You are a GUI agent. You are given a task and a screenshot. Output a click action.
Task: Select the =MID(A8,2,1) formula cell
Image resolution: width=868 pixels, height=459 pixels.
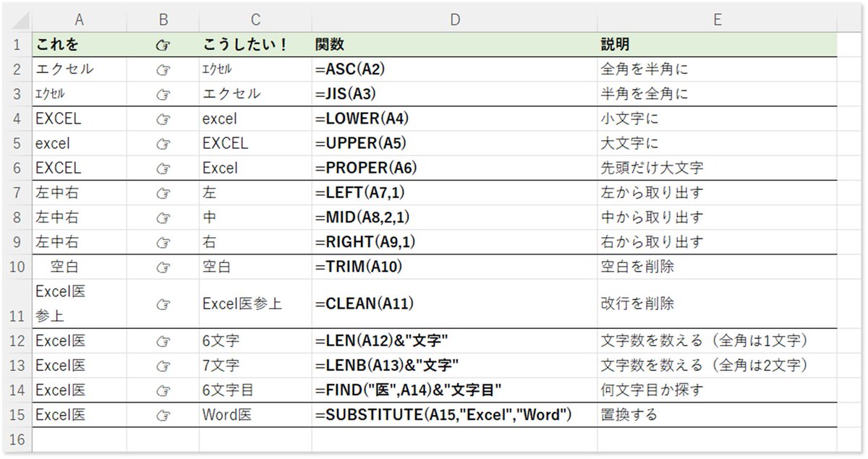tap(454, 218)
